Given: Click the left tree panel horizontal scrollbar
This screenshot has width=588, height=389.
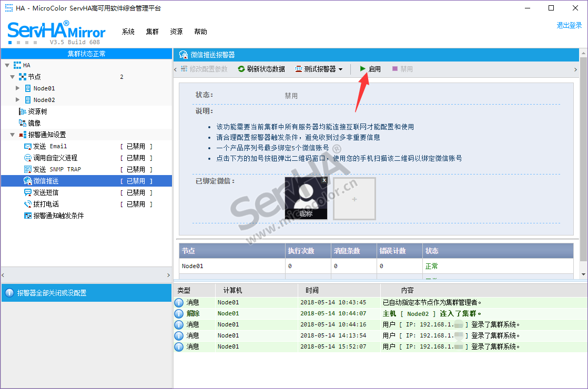Looking at the screenshot, I should pyautogui.click(x=86, y=275).
